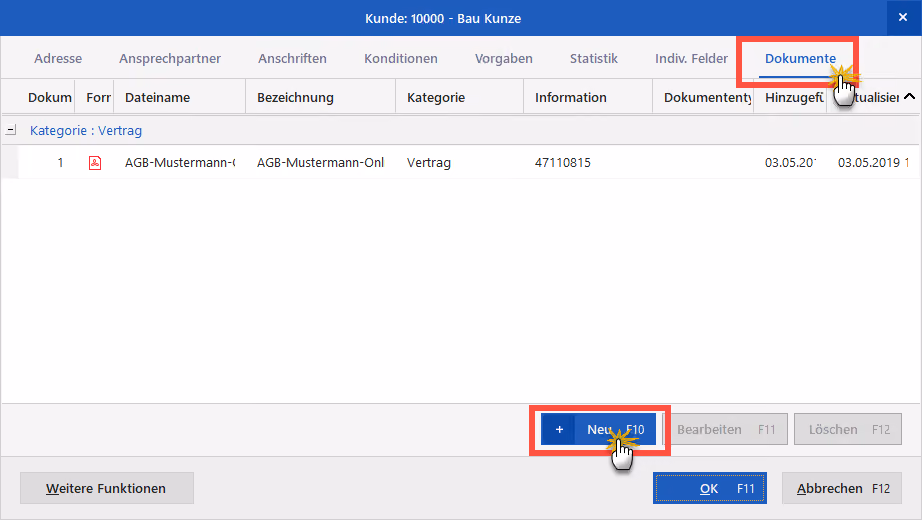Switch to the Ansprechpartner tab
Viewport: 922px width, 520px height.
click(x=170, y=58)
